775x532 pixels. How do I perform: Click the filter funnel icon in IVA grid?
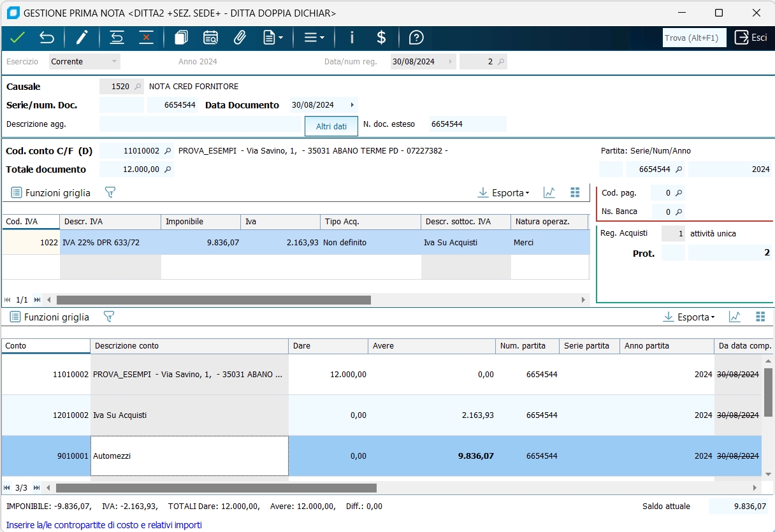point(110,192)
